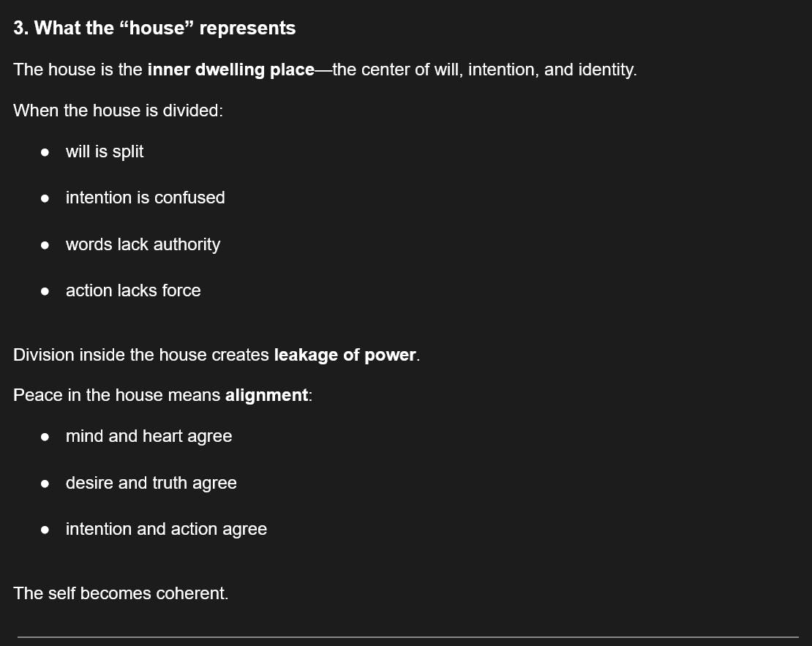Click the sentence "The self becomes coherent."
812x646 pixels.
pyautogui.click(x=121, y=593)
